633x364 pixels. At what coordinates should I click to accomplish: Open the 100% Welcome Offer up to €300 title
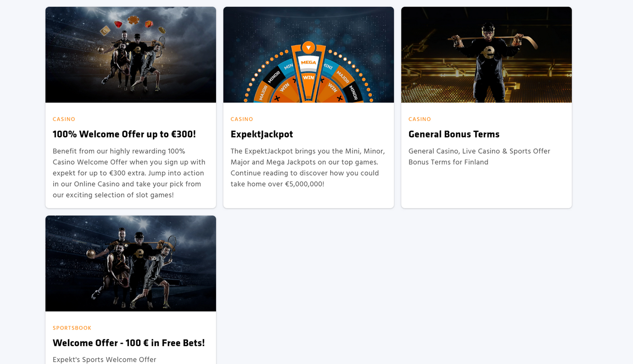[x=124, y=134]
